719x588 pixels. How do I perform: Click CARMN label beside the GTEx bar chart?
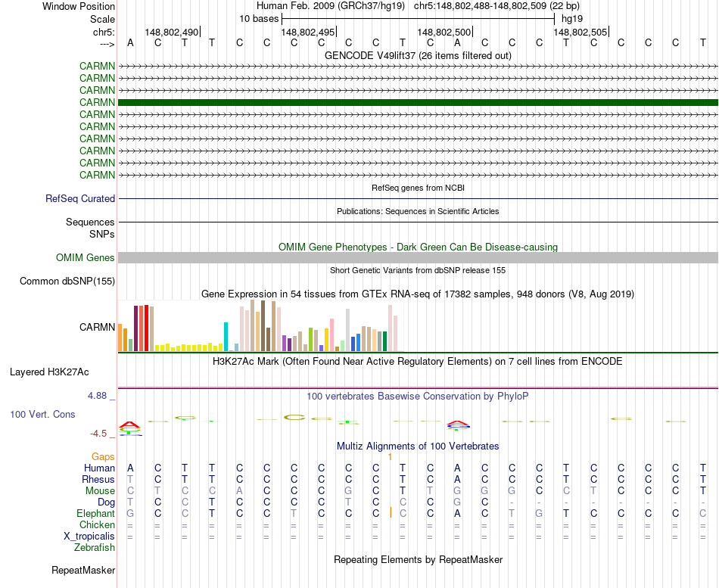pos(97,327)
